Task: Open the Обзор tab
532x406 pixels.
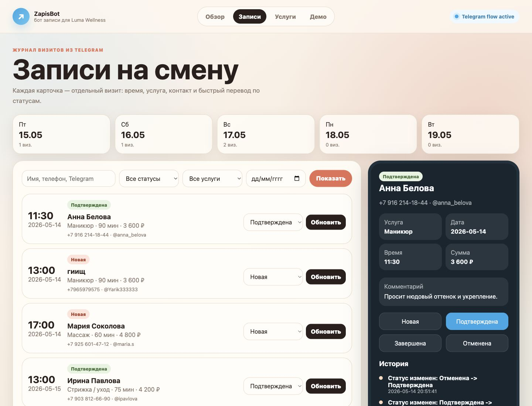Action: click(x=215, y=17)
